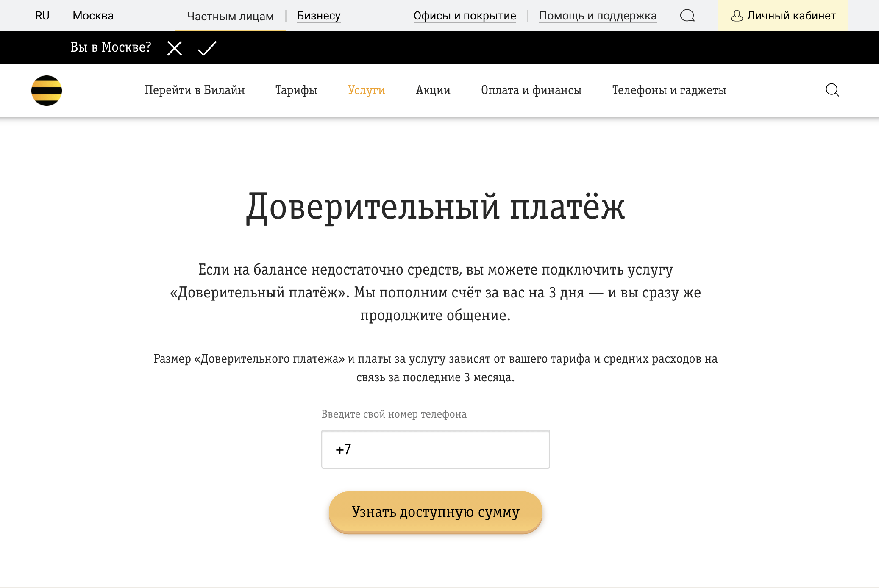The image size is (879, 588).
Task: Open the Москва city selector
Action: coord(94,16)
